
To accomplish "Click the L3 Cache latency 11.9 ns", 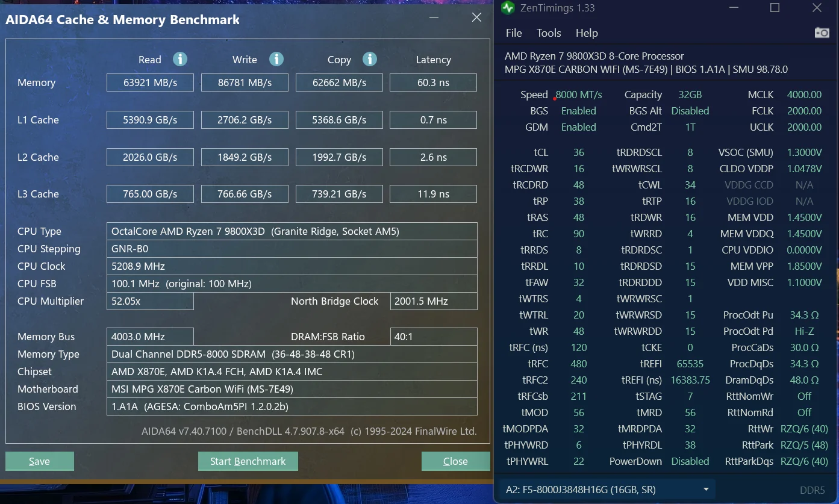I will coord(434,194).
